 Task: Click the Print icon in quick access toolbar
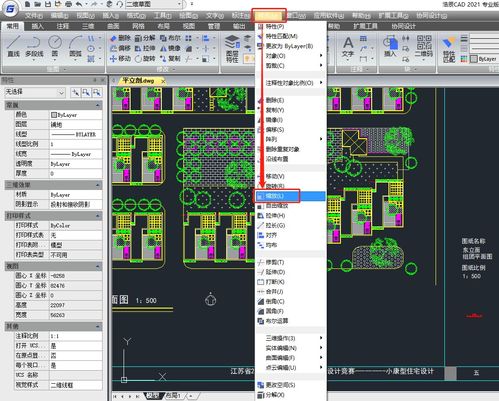[68, 4]
